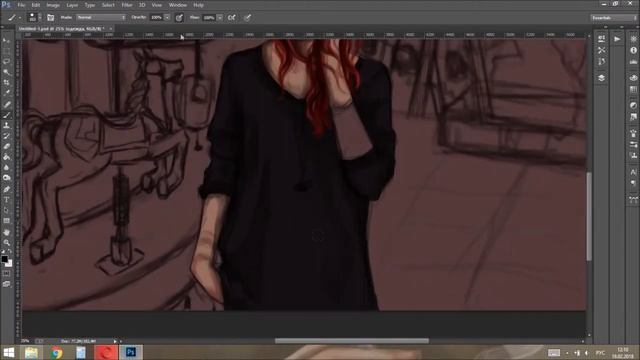The image size is (640, 360).
Task: Toggle pressure for opacity button
Action: pos(179,18)
